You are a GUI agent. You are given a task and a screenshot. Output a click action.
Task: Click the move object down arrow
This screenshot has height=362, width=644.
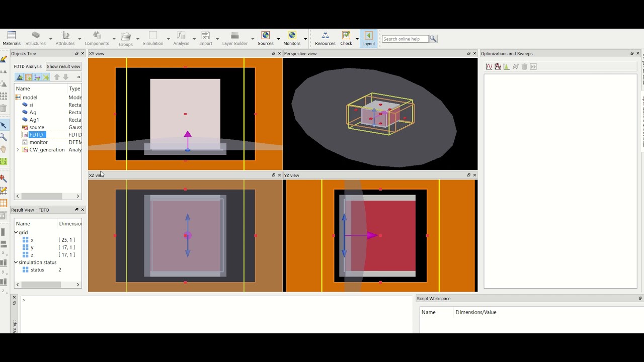tap(65, 77)
